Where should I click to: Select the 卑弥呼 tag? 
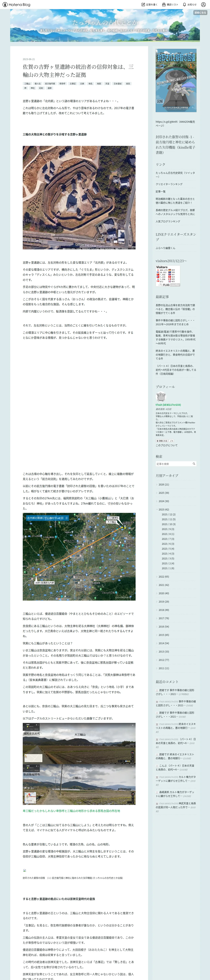[x=62, y=84]
